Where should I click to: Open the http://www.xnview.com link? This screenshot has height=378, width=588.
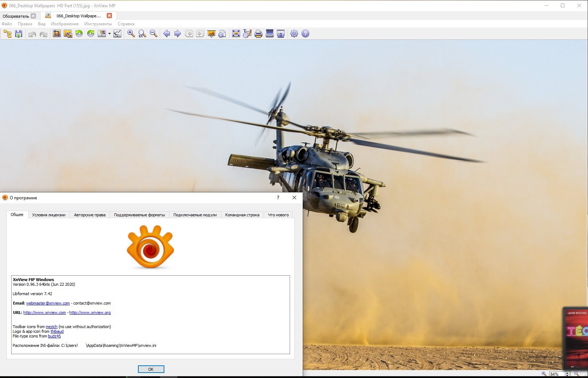click(x=45, y=313)
